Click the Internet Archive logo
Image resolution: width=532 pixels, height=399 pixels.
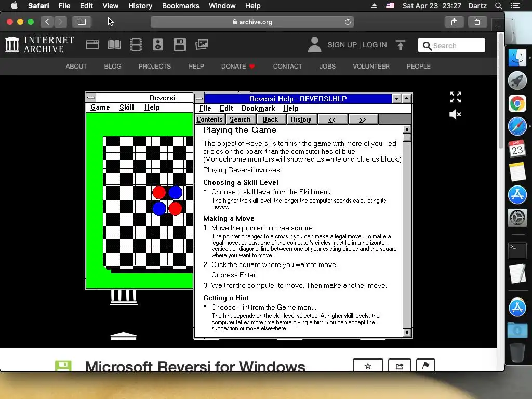pyautogui.click(x=39, y=45)
